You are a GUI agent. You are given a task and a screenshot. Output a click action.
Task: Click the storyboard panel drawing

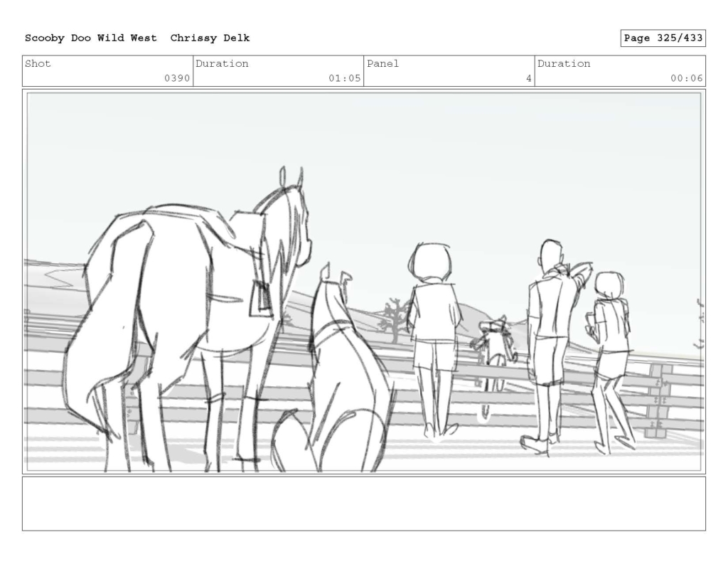point(364,282)
